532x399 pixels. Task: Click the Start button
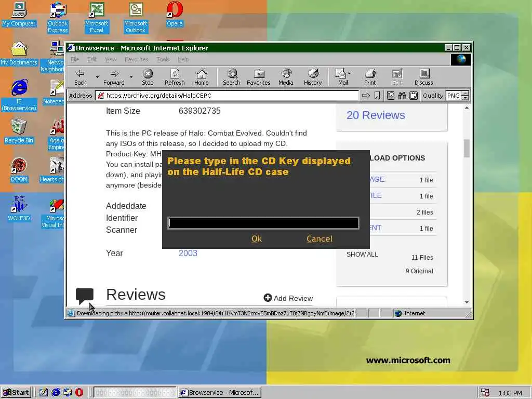click(16, 393)
